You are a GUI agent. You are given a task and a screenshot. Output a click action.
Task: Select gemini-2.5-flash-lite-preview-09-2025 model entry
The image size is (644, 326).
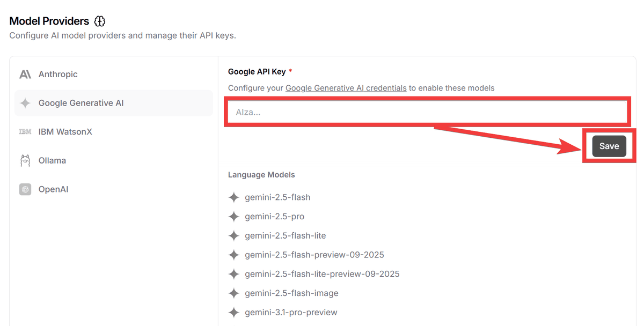pyautogui.click(x=322, y=274)
